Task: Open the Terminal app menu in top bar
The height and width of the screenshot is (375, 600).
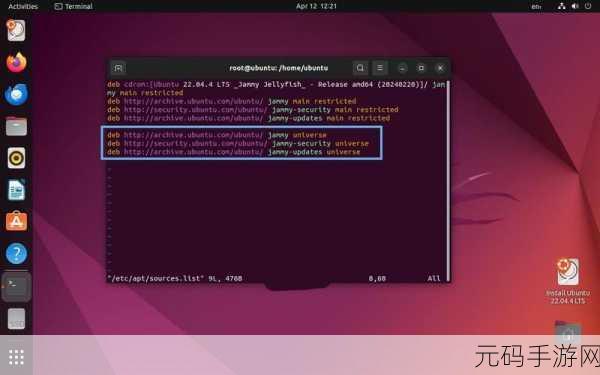Action: [x=73, y=6]
